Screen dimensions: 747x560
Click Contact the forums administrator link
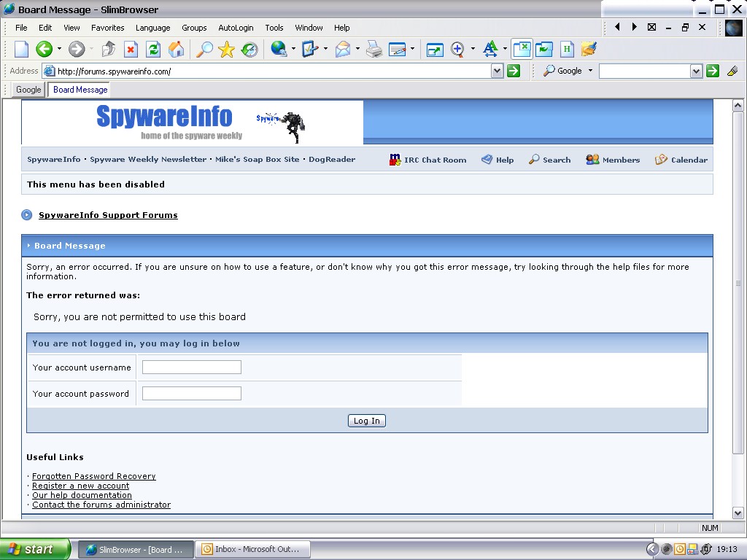pyautogui.click(x=101, y=505)
